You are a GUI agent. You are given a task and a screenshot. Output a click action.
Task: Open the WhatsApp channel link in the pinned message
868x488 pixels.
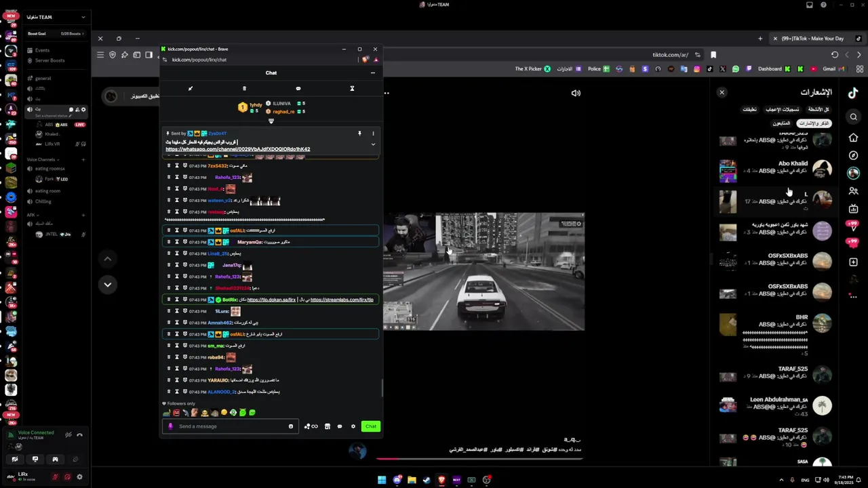238,149
